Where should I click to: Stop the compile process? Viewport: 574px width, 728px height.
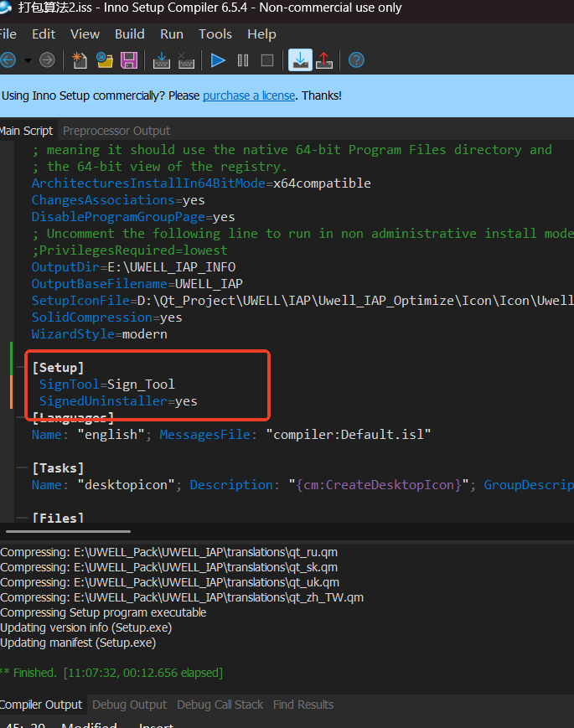(186, 60)
